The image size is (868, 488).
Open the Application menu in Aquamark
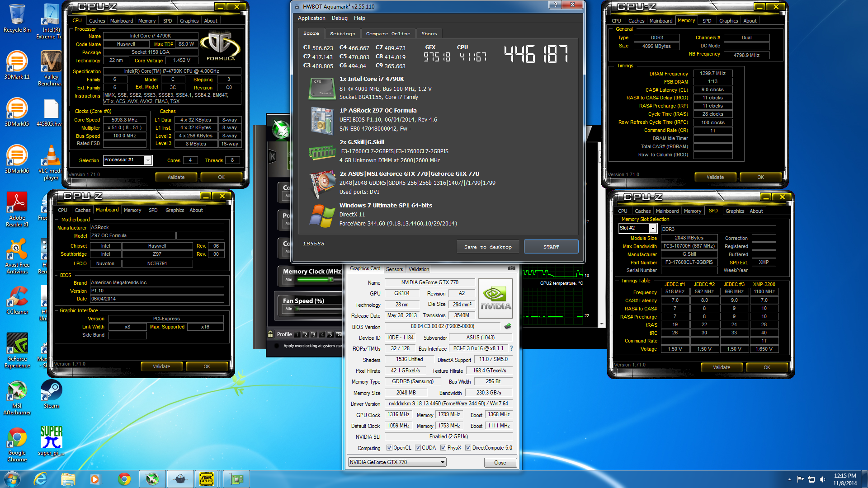tap(311, 18)
